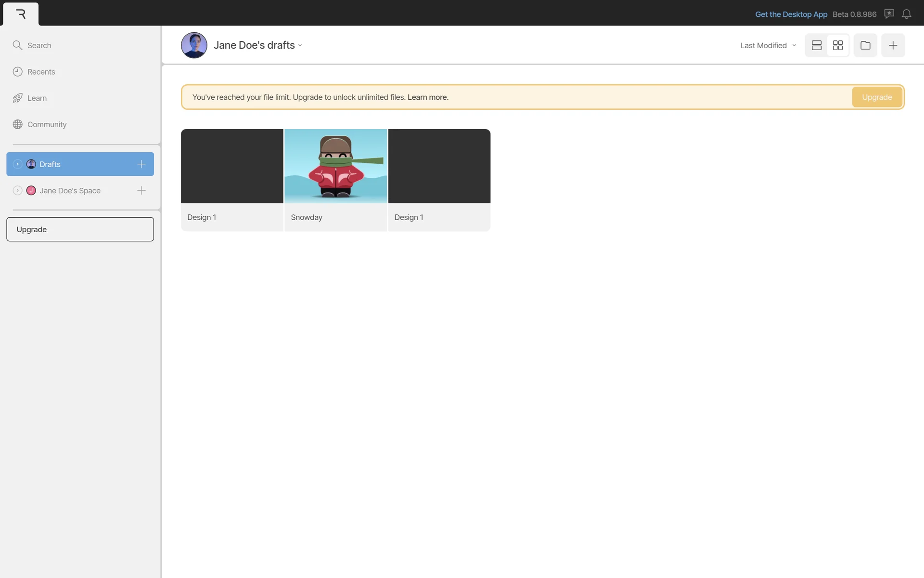Screen dimensions: 924x578
Task: Open the Last Modified sort dropdown
Action: pos(768,45)
